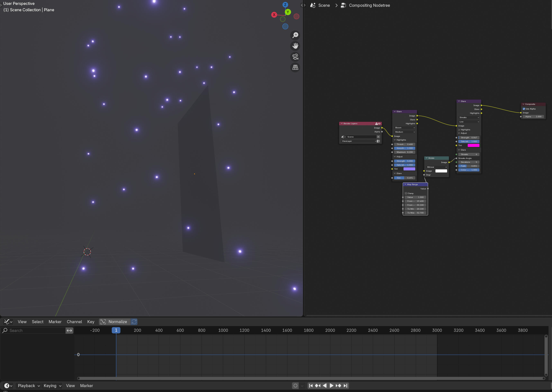Switch perspective/orthographic with grid icon
This screenshot has height=392, width=552.
click(x=295, y=68)
